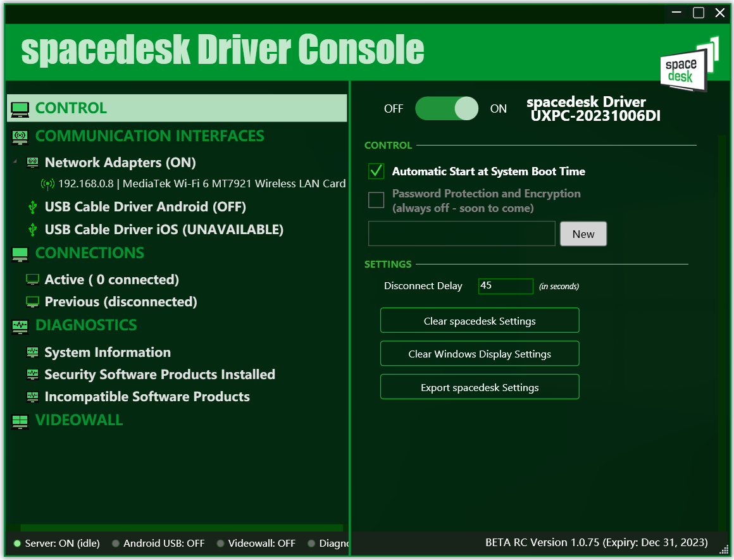This screenshot has height=560, width=734.
Task: Select Incompatible Software Products entry
Action: [x=147, y=397]
